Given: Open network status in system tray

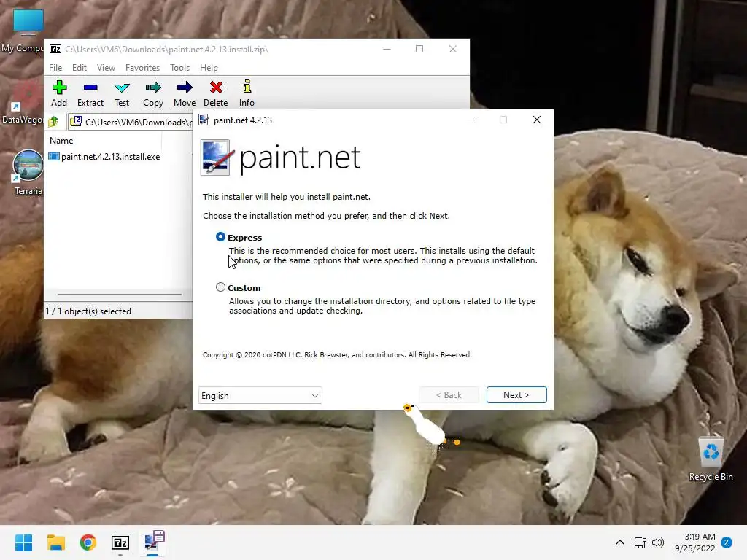Looking at the screenshot, I should [x=640, y=542].
